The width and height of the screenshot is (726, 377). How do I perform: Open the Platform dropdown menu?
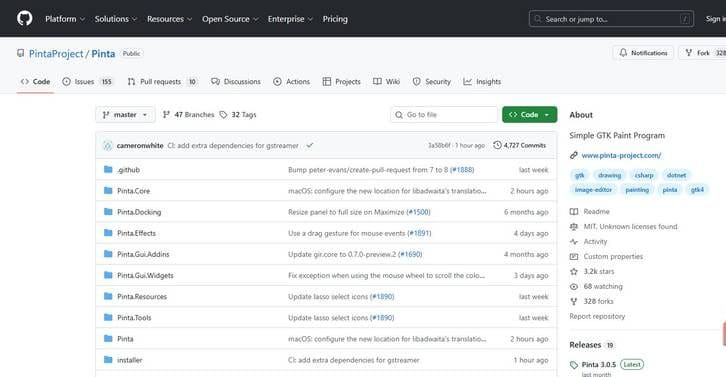pos(65,19)
